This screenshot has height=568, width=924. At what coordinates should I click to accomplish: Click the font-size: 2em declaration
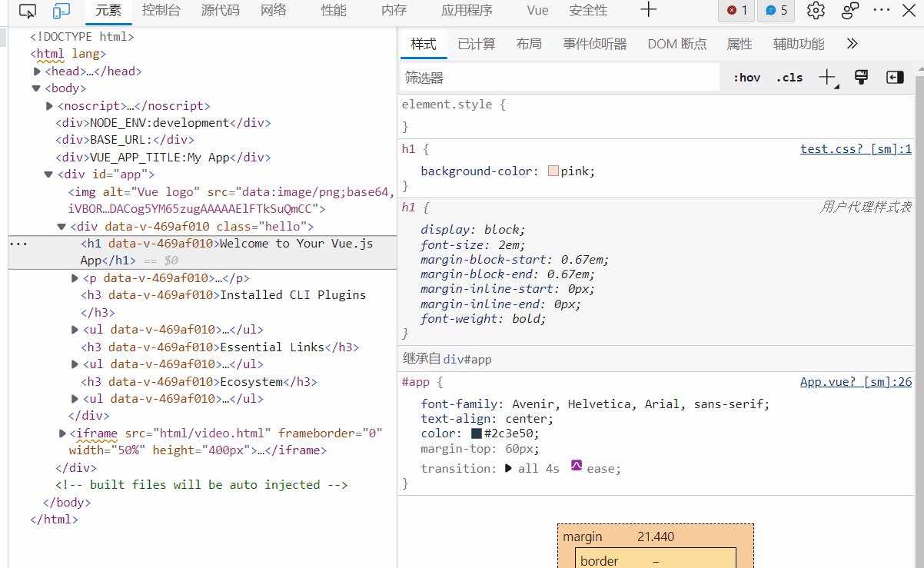point(473,244)
